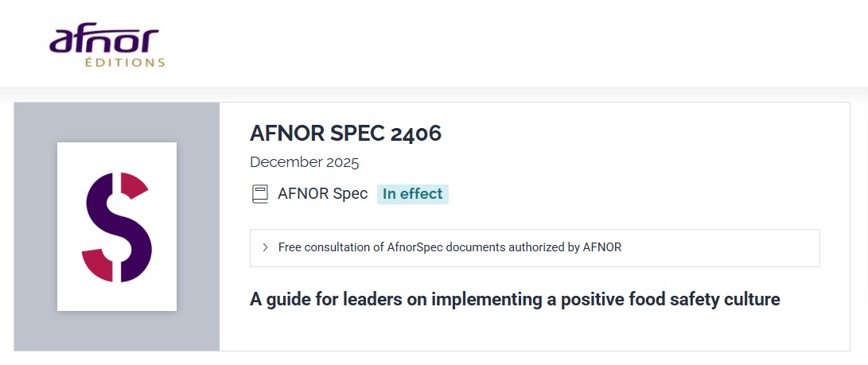Screen dimensions: 868x365
Task: Click the December 2025 publication date
Action: point(305,162)
